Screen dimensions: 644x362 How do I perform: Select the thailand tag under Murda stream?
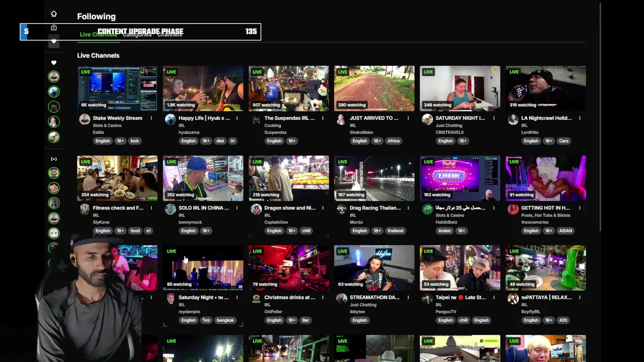[x=395, y=231]
